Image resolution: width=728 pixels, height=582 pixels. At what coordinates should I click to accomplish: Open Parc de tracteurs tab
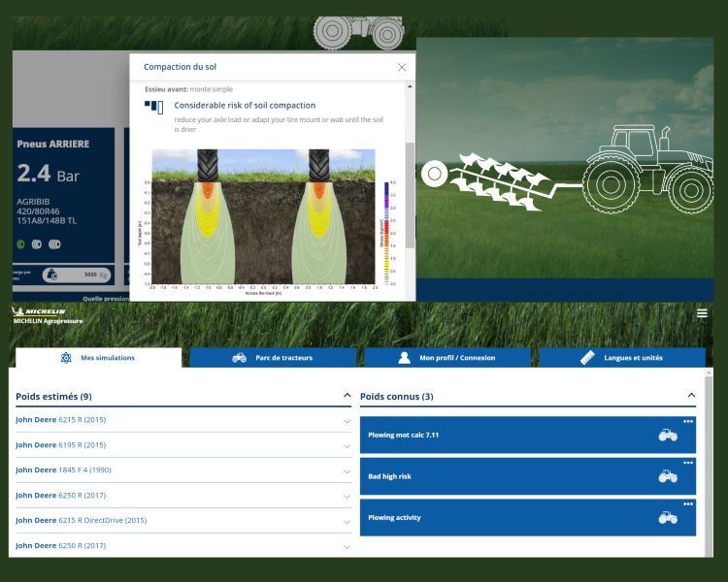273,358
